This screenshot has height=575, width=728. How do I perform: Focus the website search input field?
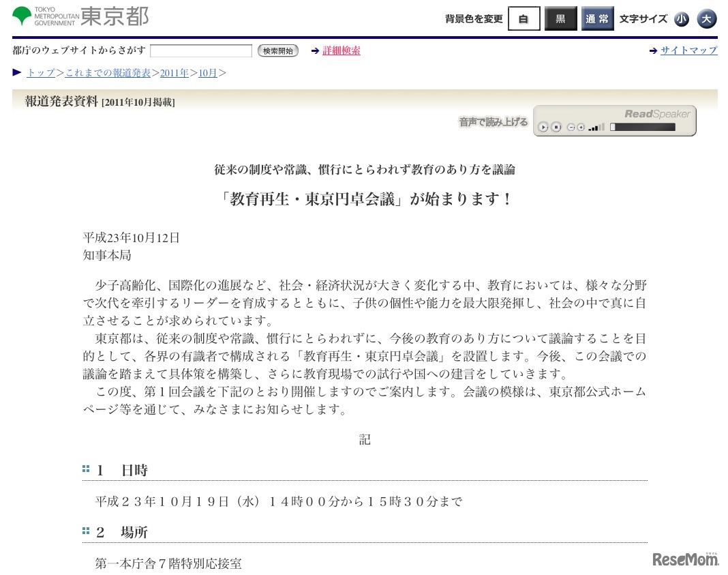click(201, 50)
